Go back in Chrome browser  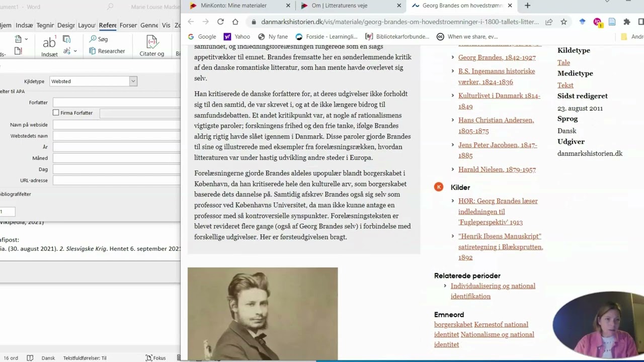[x=191, y=22]
